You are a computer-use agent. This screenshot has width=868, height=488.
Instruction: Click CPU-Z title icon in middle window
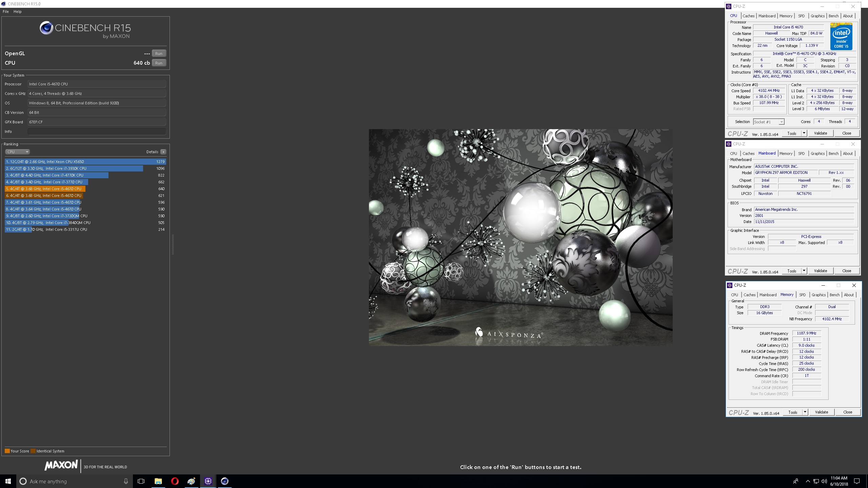click(x=729, y=144)
